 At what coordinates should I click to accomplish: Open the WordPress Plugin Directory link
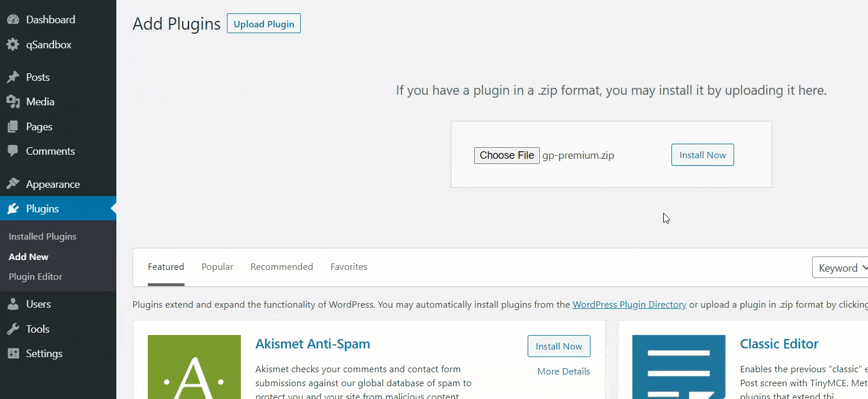pyautogui.click(x=629, y=304)
